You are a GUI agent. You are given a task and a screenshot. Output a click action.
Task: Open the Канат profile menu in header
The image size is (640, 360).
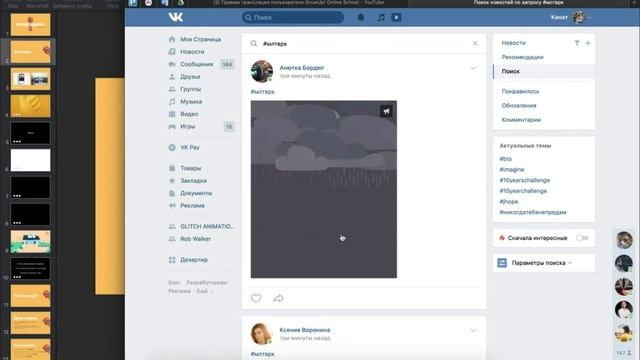[x=570, y=17]
